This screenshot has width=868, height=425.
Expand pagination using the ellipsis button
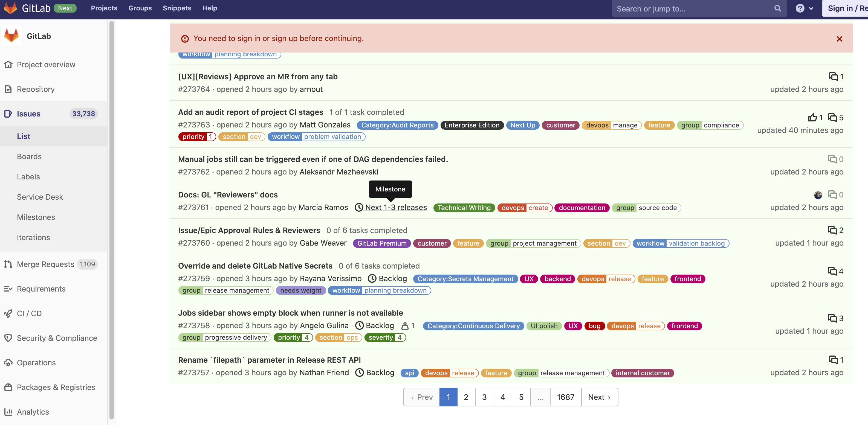click(540, 397)
